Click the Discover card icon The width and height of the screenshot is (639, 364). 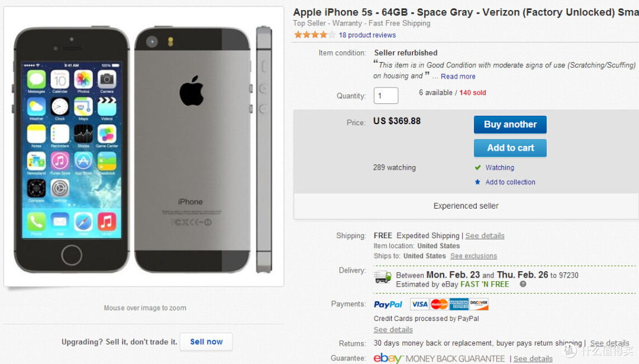click(479, 304)
